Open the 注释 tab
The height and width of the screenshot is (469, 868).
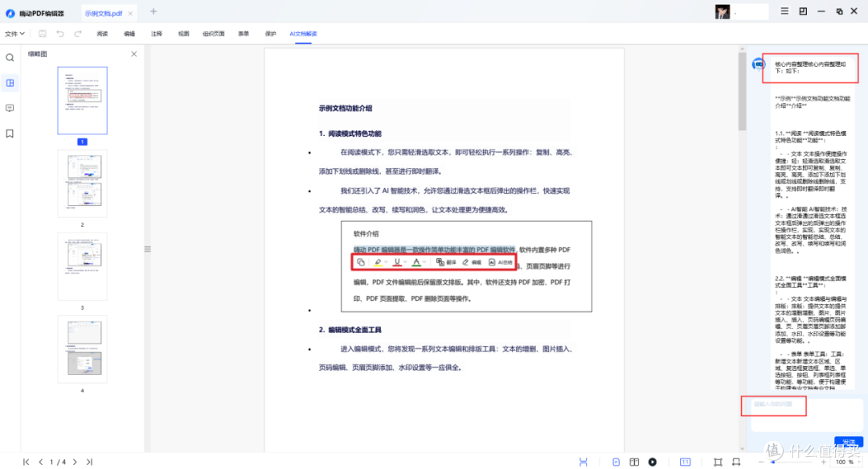click(x=157, y=34)
